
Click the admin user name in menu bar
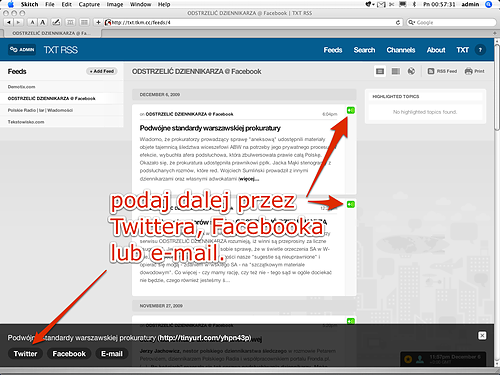click(470, 4)
